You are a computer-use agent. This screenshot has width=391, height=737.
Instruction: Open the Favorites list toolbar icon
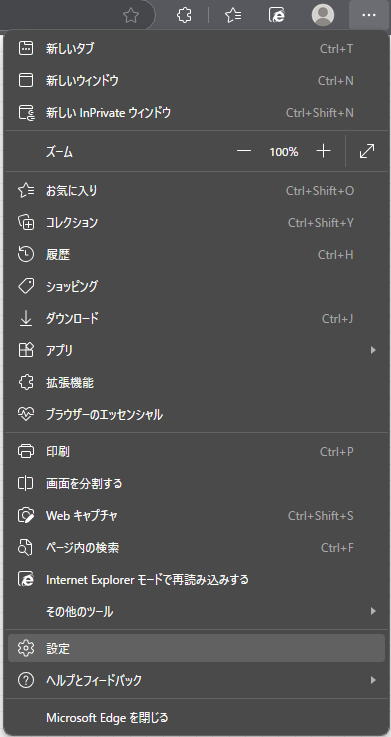pyautogui.click(x=233, y=16)
